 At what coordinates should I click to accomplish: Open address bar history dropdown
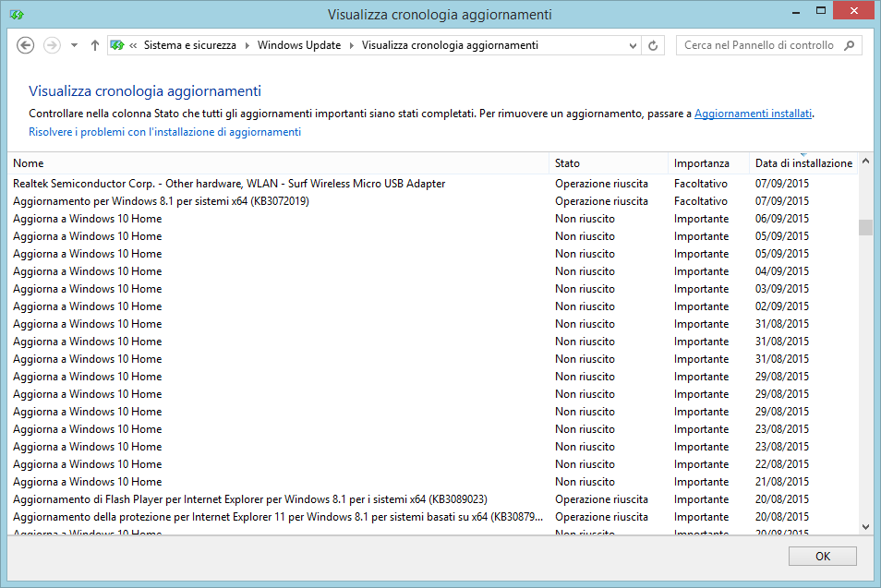pos(633,45)
